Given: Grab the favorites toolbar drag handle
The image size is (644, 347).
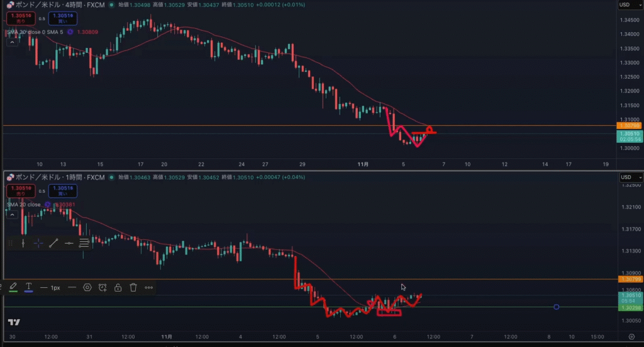Looking at the screenshot, I should 10,243.
